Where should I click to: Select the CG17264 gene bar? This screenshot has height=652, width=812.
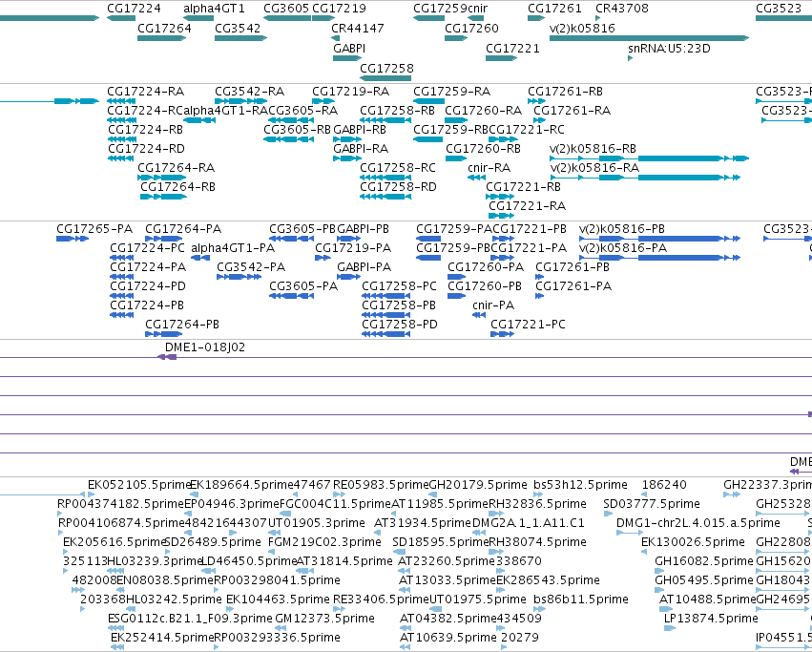[x=162, y=38]
